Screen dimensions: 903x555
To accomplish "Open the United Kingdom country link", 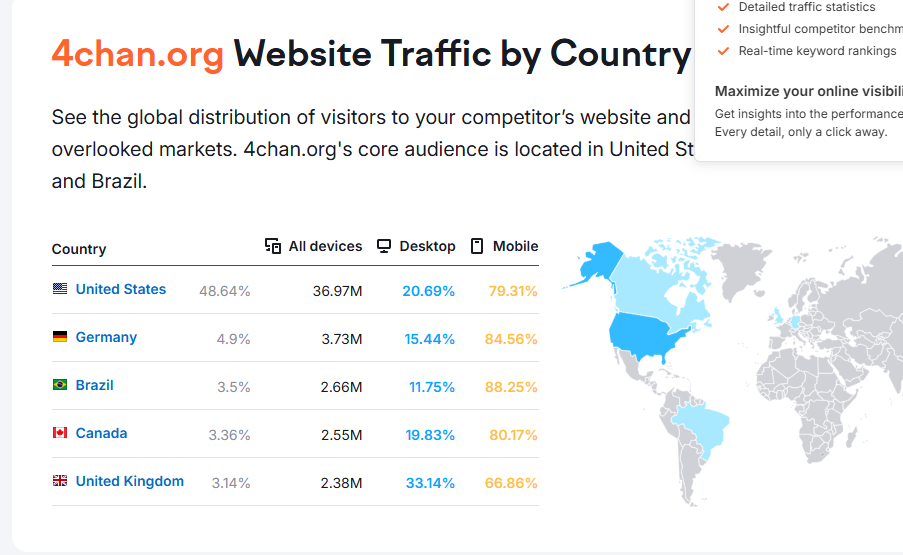I will point(130,481).
